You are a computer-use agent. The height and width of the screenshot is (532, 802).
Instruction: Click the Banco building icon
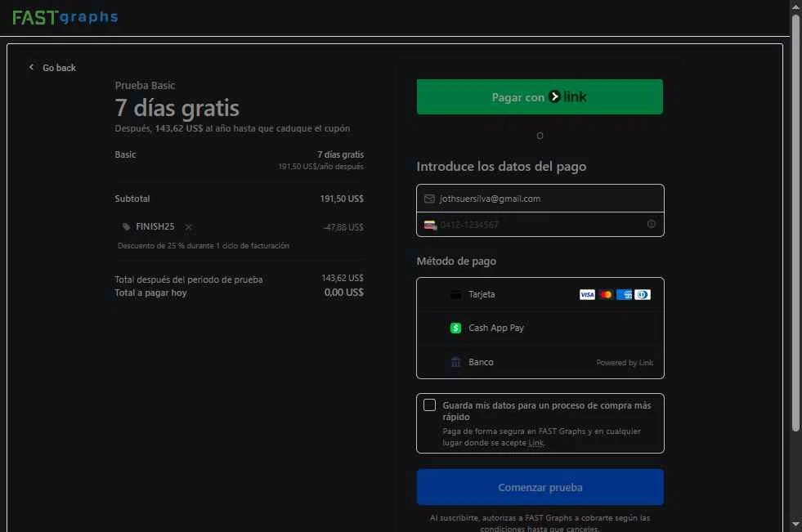coord(455,362)
